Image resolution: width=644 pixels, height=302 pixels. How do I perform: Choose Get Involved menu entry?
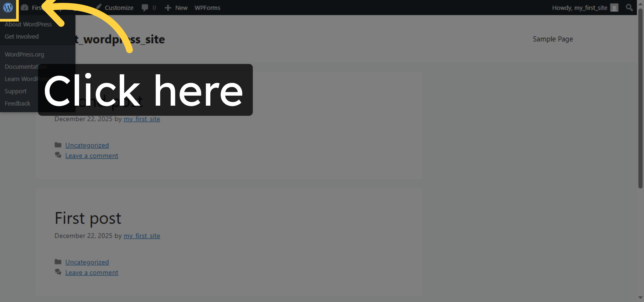point(22,36)
